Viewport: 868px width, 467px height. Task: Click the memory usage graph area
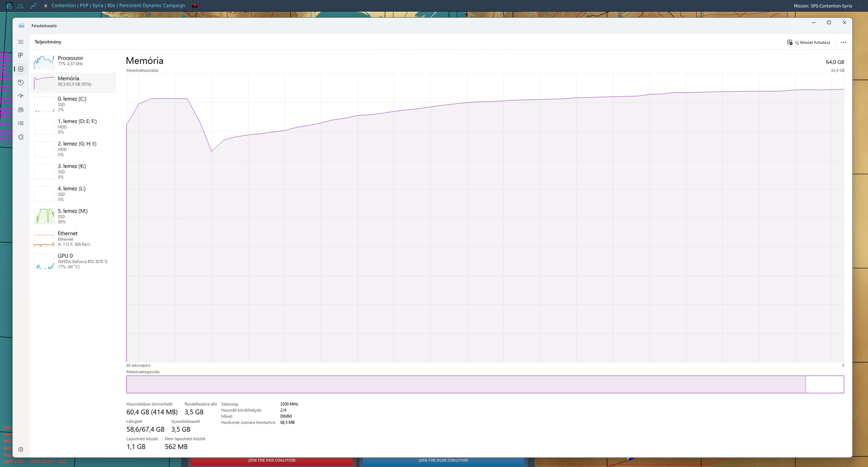click(x=485, y=218)
